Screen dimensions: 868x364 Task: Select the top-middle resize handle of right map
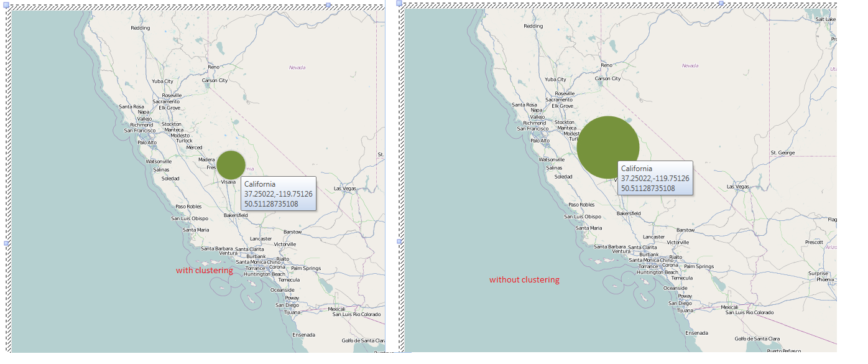[x=721, y=3]
